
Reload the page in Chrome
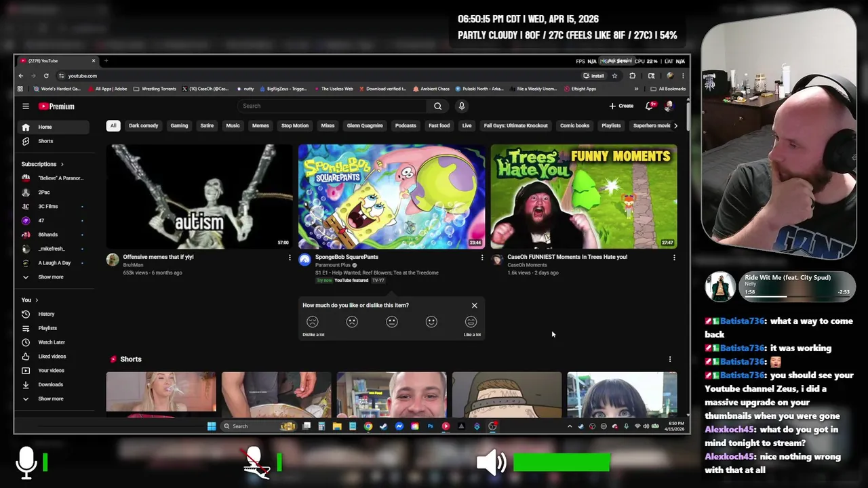coord(46,76)
